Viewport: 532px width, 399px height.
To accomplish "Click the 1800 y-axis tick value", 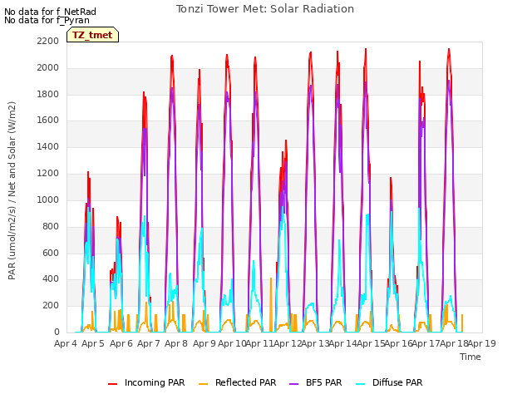I will tap(48, 94).
